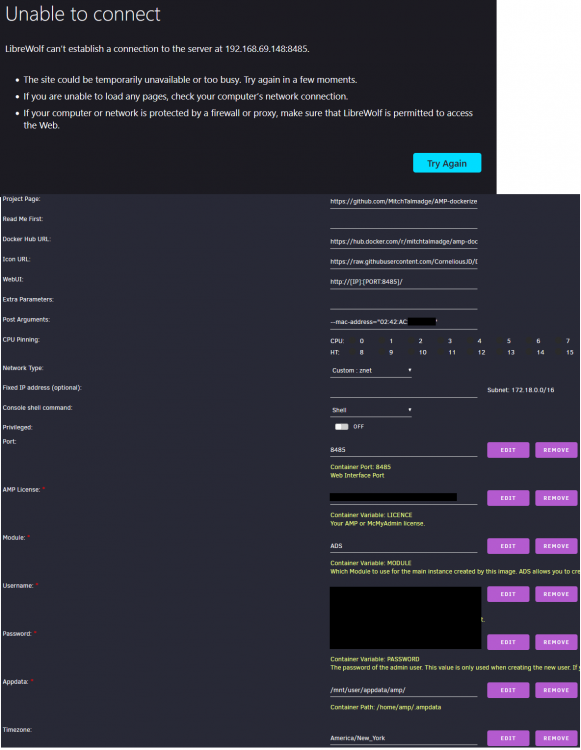Click the Fixed IP address field
The height and width of the screenshot is (750, 581).
(x=403, y=391)
